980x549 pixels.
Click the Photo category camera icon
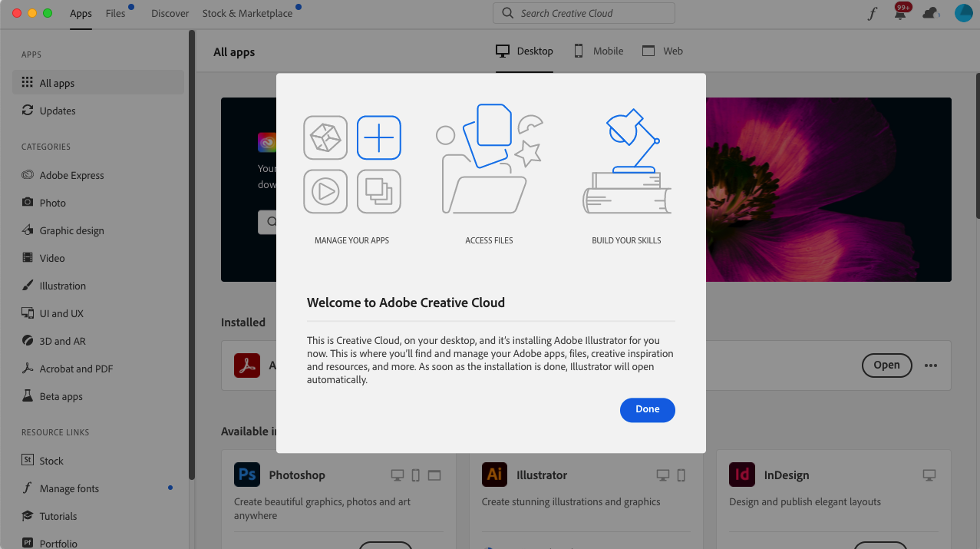click(x=28, y=203)
